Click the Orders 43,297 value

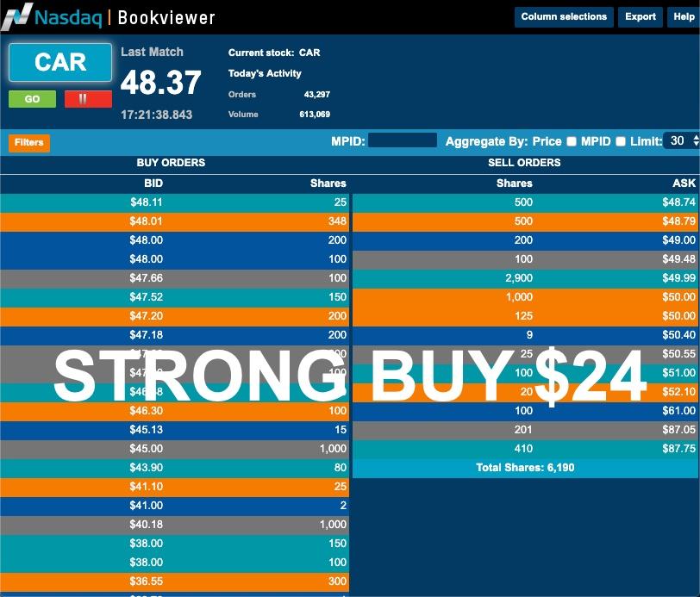pyautogui.click(x=317, y=95)
